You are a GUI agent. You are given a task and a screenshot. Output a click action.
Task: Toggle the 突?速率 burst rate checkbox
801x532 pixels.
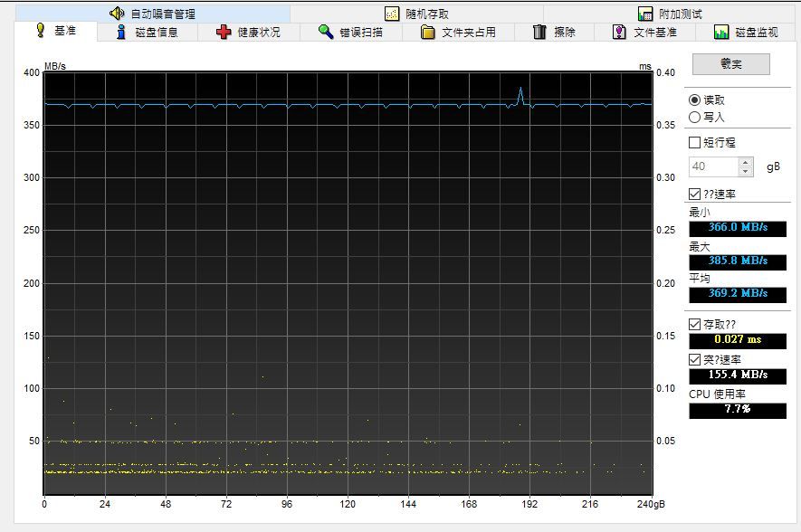pos(694,359)
